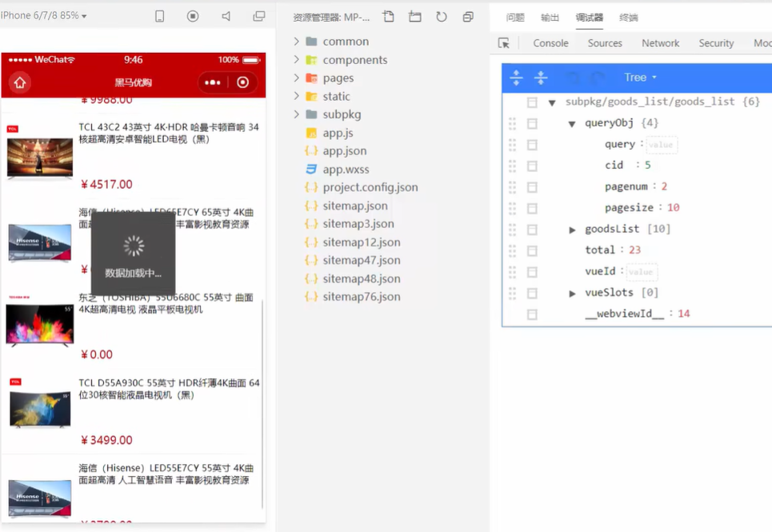Screen dimensions: 772x532
Task: Click the total value 23
Action: [634, 250]
